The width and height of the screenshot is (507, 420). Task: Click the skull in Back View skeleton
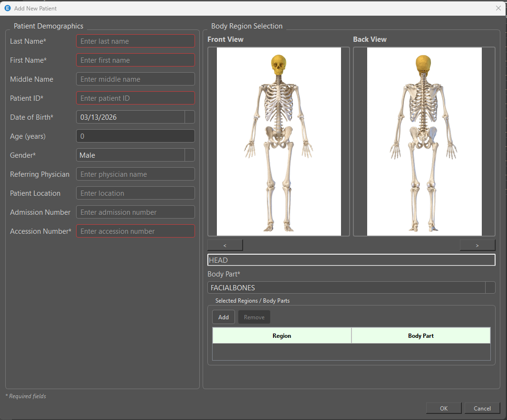pos(423,65)
